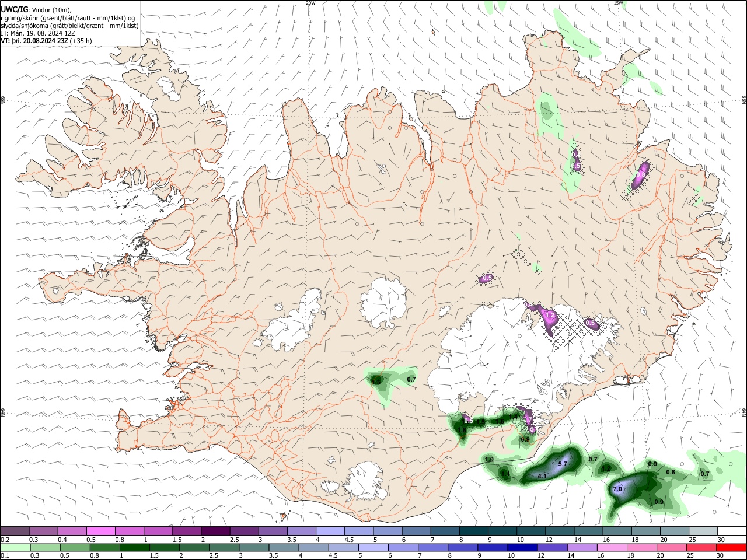The width and height of the screenshot is (747, 560).
Task: Click the '2.5' label on the upper legend
Action: [x=235, y=540]
